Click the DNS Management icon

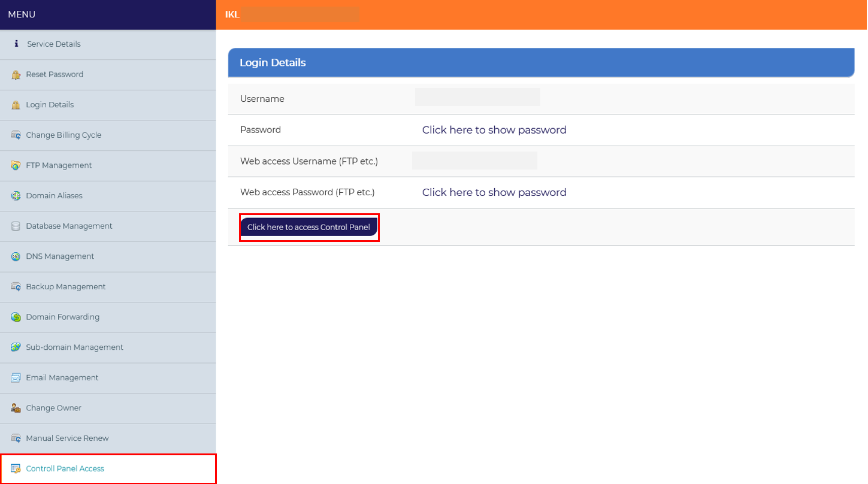[x=16, y=256]
